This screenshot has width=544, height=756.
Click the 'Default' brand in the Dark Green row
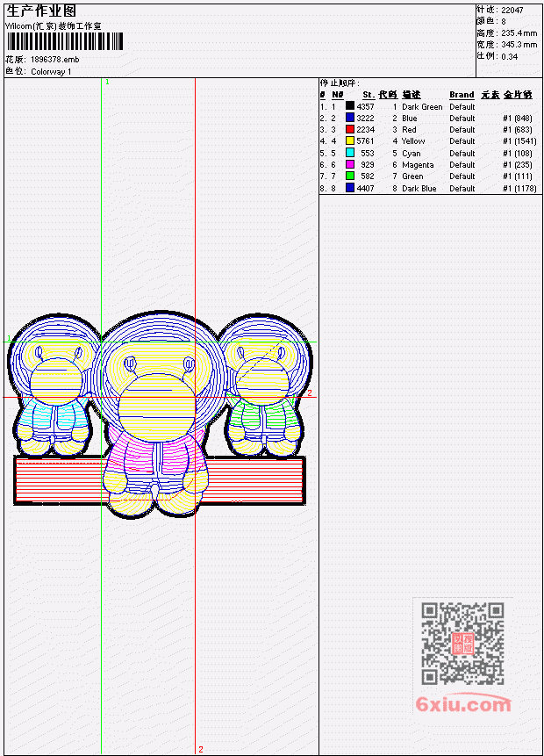tap(462, 106)
